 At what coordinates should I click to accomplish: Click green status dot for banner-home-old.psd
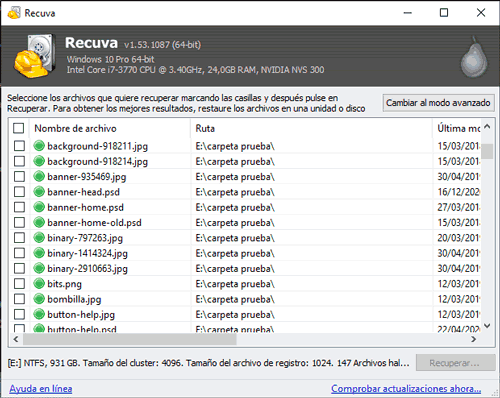[x=39, y=222]
